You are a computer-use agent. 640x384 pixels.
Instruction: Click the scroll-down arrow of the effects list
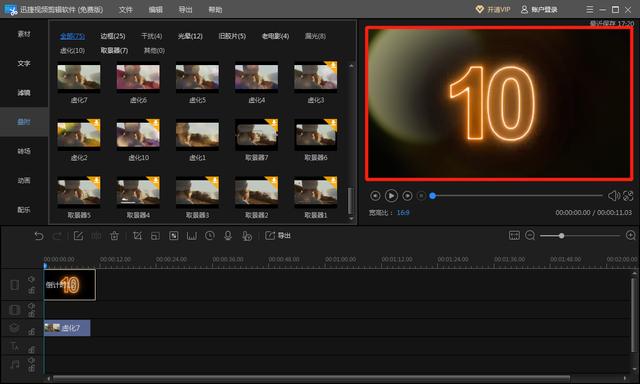[351, 219]
